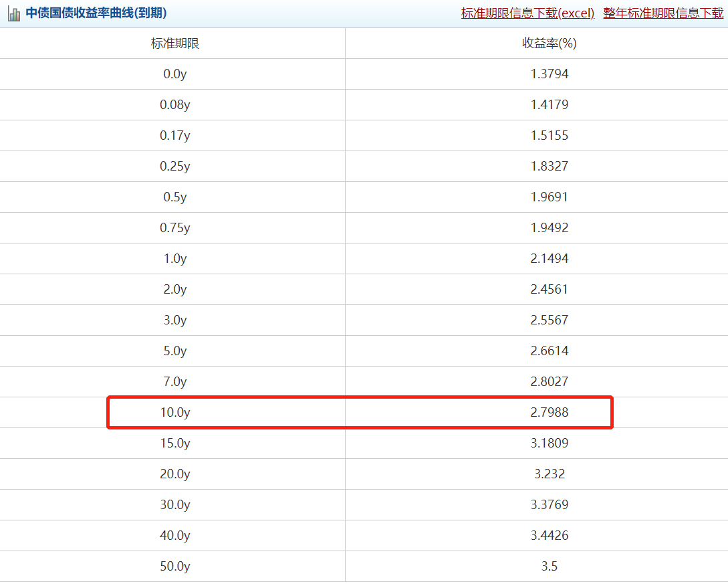Click the 收益率(%) column header
728x586 pixels.
click(x=549, y=43)
